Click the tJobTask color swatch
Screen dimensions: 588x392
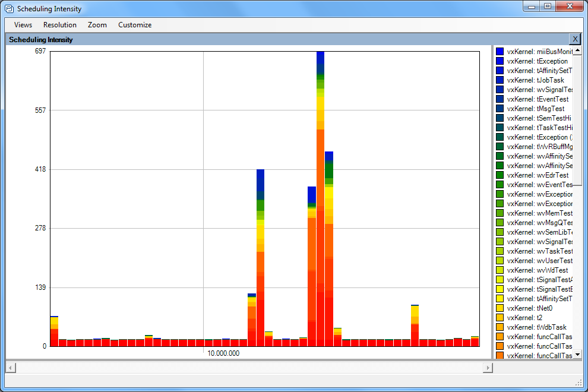pyautogui.click(x=500, y=80)
